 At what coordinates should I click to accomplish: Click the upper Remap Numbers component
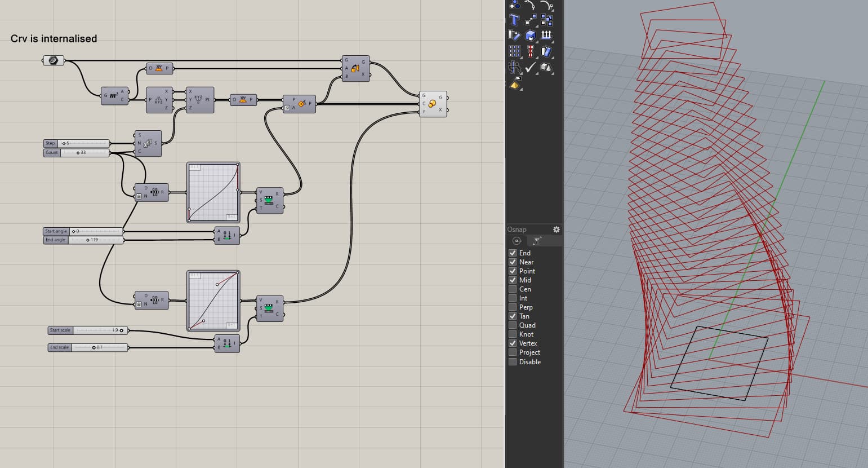[x=270, y=200]
